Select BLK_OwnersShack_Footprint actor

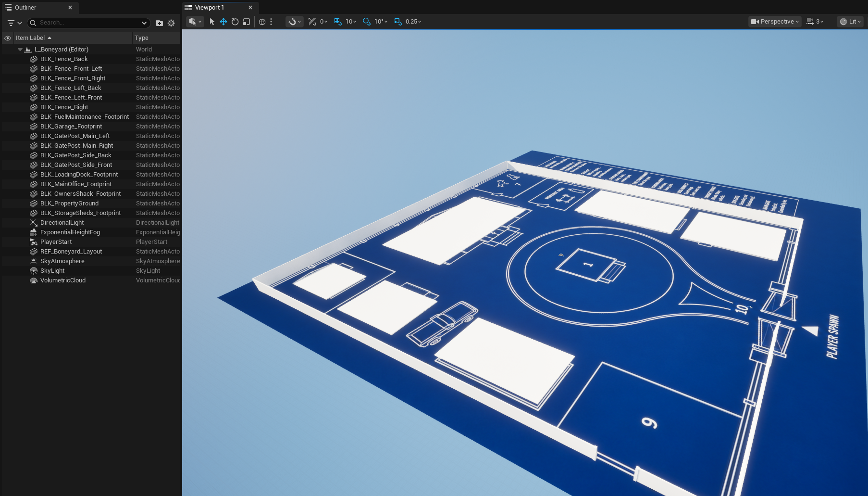click(x=80, y=194)
